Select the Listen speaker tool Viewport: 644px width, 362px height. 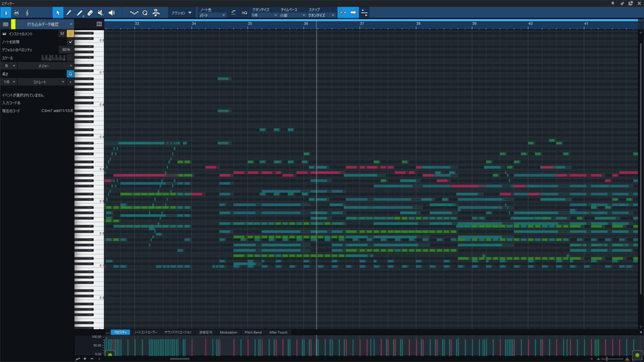pos(111,13)
